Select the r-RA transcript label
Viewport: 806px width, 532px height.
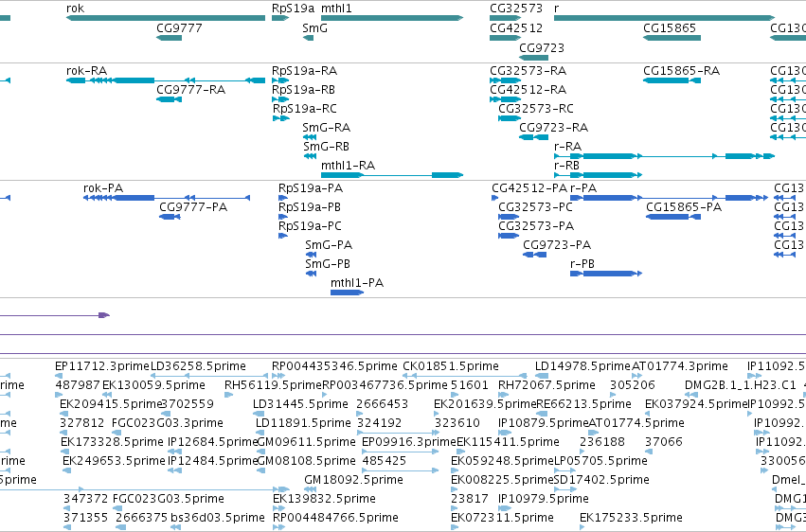point(568,147)
